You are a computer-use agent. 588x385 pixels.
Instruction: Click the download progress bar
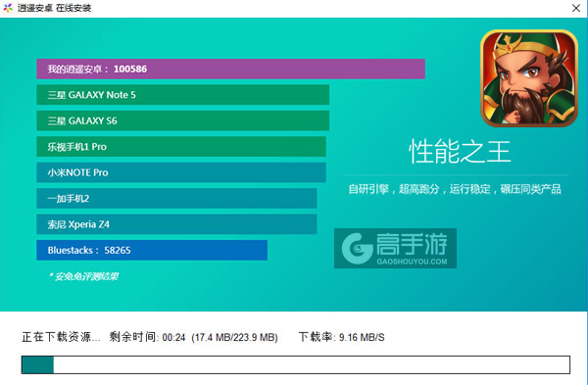tap(296, 364)
